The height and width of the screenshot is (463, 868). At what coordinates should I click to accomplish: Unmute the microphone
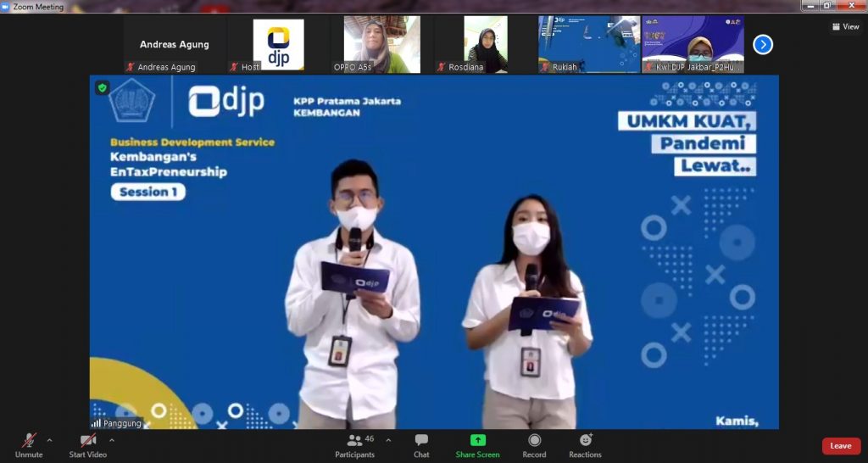coord(29,446)
